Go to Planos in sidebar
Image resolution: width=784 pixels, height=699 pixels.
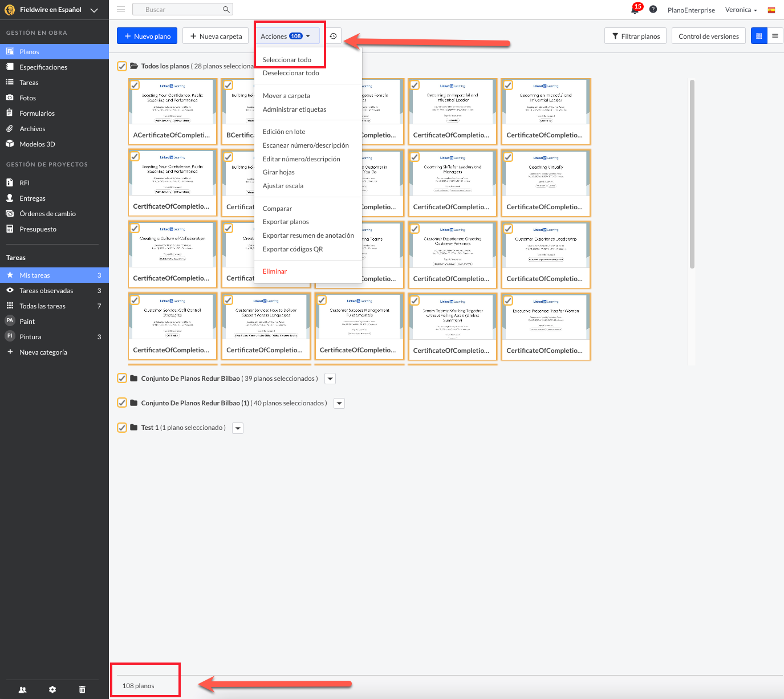pos(54,51)
